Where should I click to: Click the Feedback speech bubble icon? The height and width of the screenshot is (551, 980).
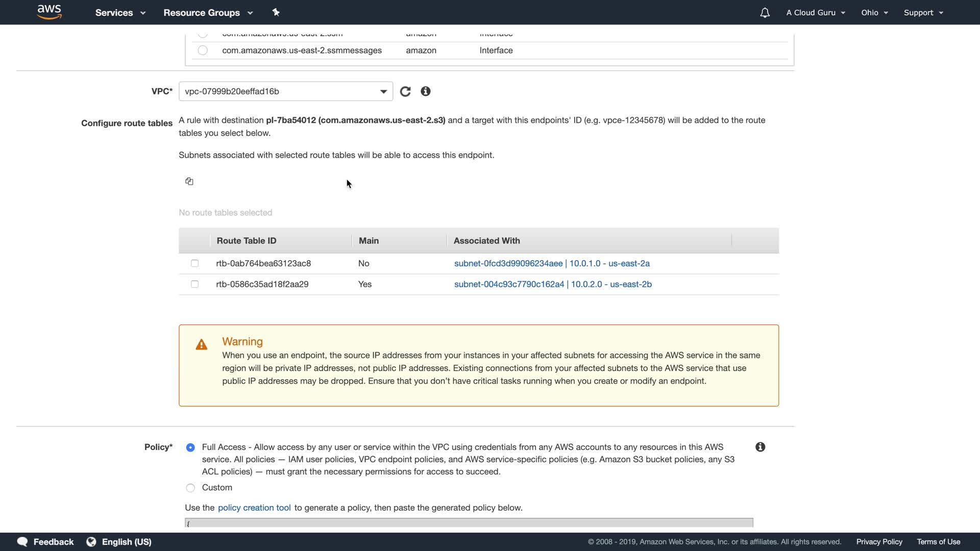coord(22,542)
